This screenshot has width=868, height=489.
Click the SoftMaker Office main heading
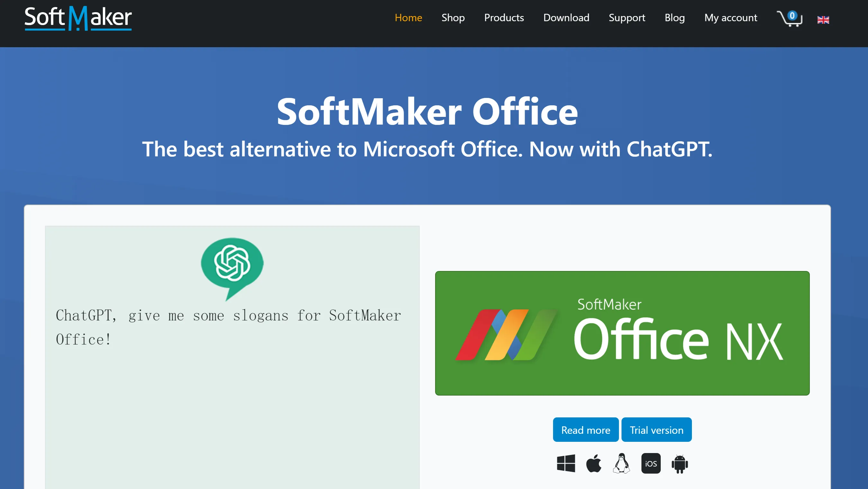427,111
